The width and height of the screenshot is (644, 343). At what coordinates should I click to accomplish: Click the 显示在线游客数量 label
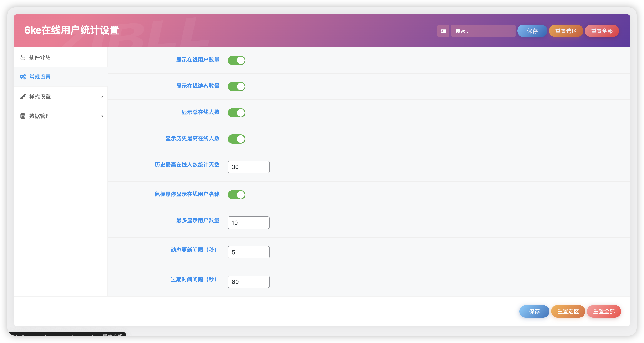[198, 86]
